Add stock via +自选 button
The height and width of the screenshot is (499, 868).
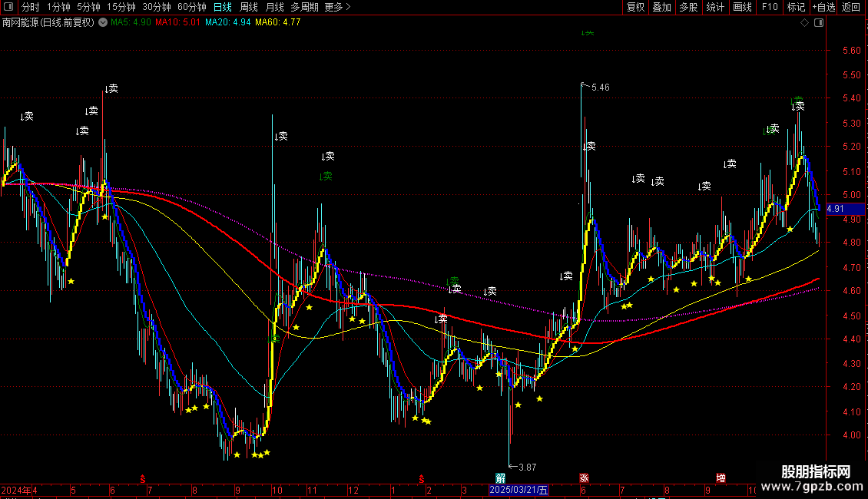tap(823, 7)
